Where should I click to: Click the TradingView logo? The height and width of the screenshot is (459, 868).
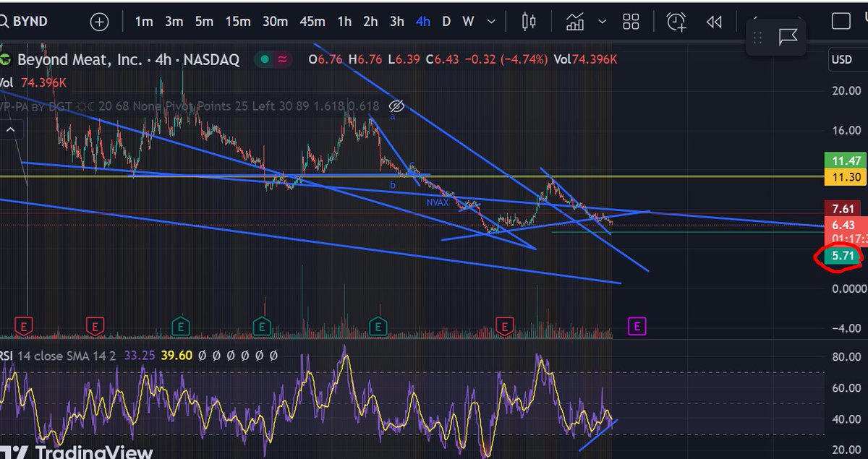point(77,451)
